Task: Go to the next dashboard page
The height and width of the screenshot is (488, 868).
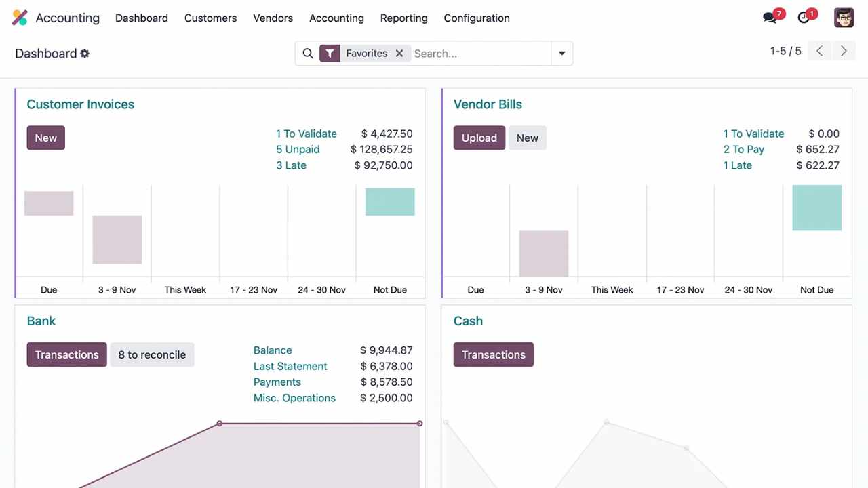Action: click(x=844, y=52)
